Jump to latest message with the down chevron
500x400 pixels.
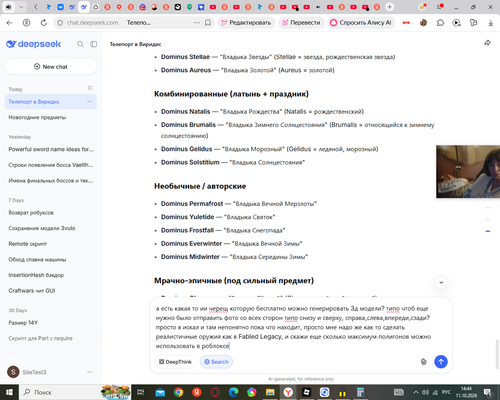click(441, 283)
